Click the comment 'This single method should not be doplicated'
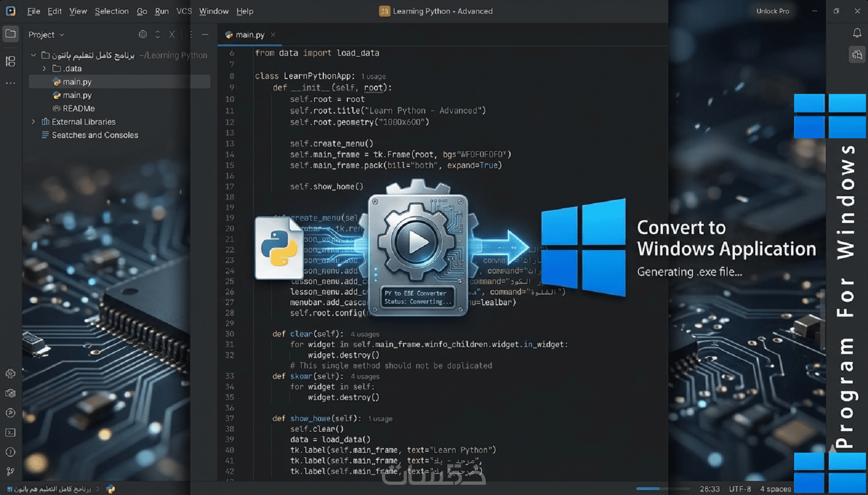 point(391,365)
